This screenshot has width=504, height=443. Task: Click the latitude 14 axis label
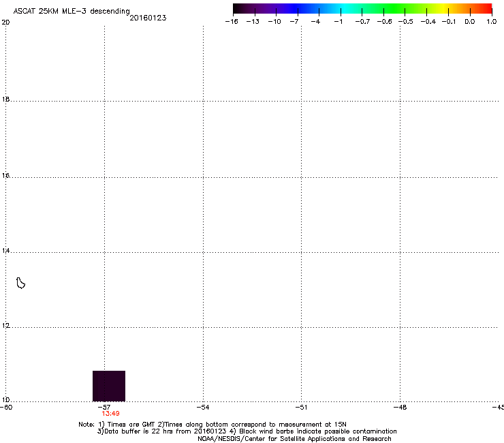tap(5, 251)
